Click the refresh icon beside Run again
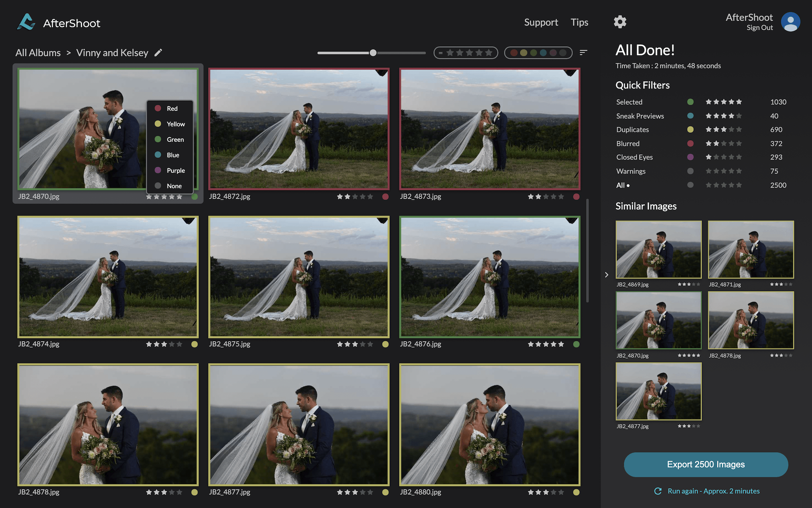This screenshot has height=508, width=812. (x=658, y=491)
